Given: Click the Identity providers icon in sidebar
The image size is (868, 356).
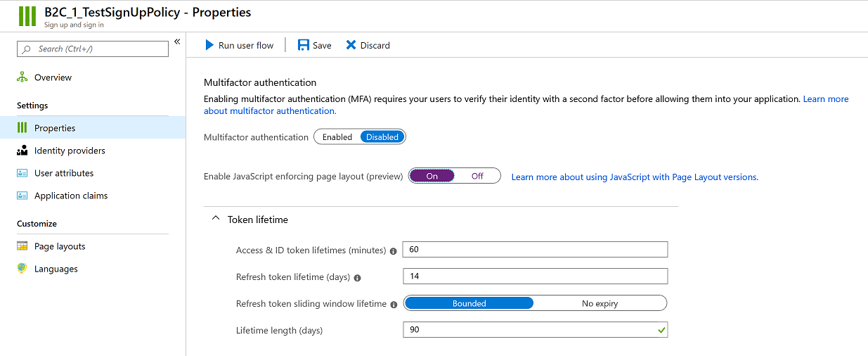Looking at the screenshot, I should tap(22, 151).
